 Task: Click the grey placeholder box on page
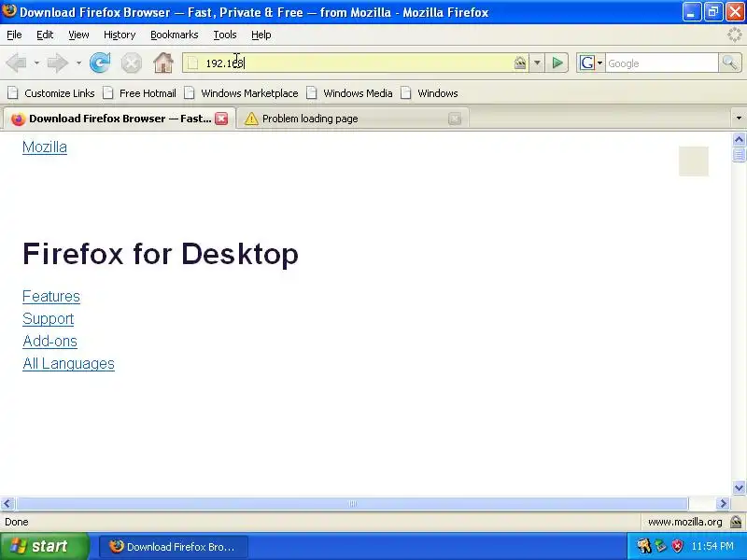(694, 161)
